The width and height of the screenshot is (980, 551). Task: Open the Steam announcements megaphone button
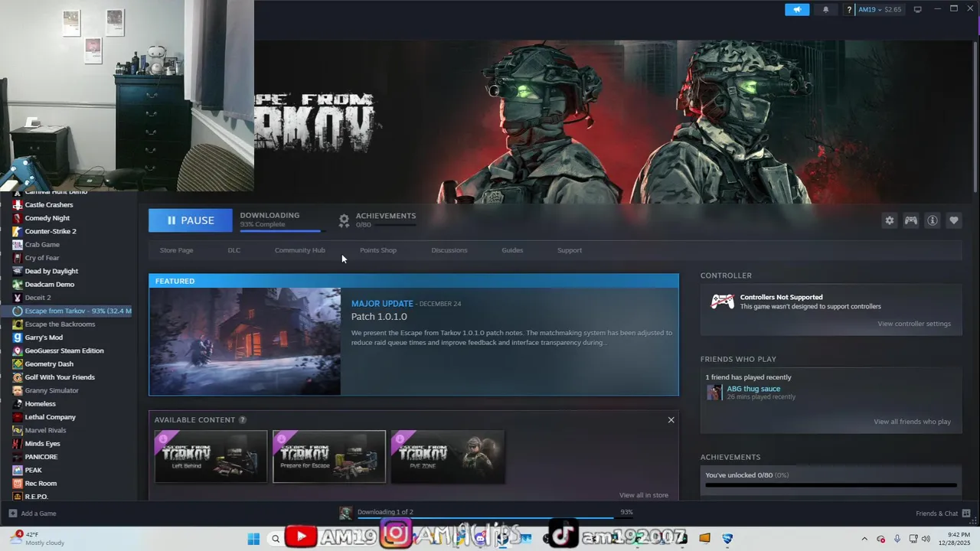(797, 10)
